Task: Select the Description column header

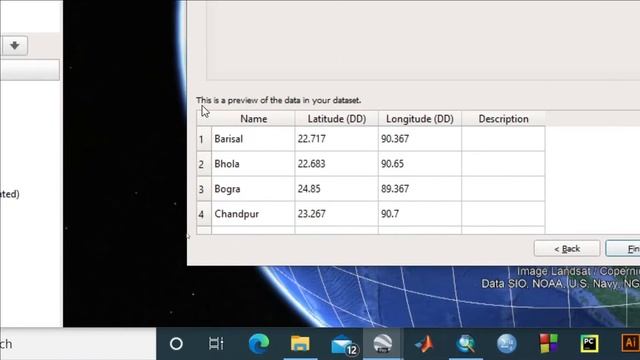Action: 503,119
